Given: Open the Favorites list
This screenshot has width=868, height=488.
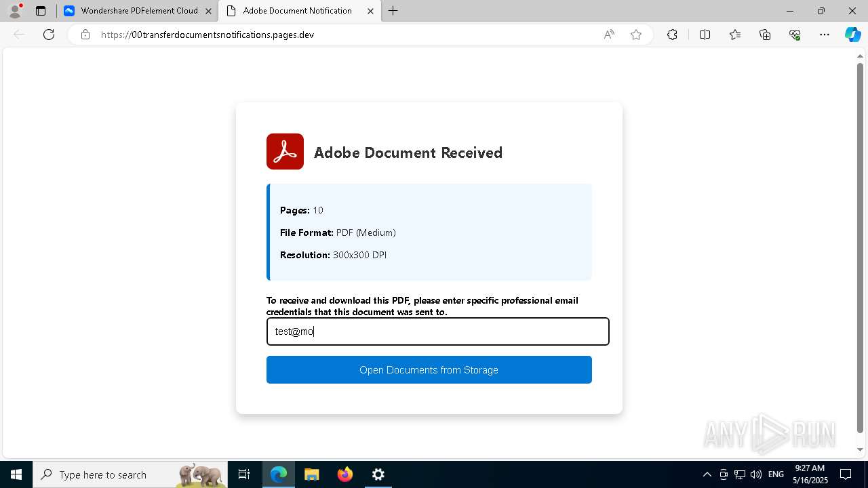Looking at the screenshot, I should tap(735, 35).
